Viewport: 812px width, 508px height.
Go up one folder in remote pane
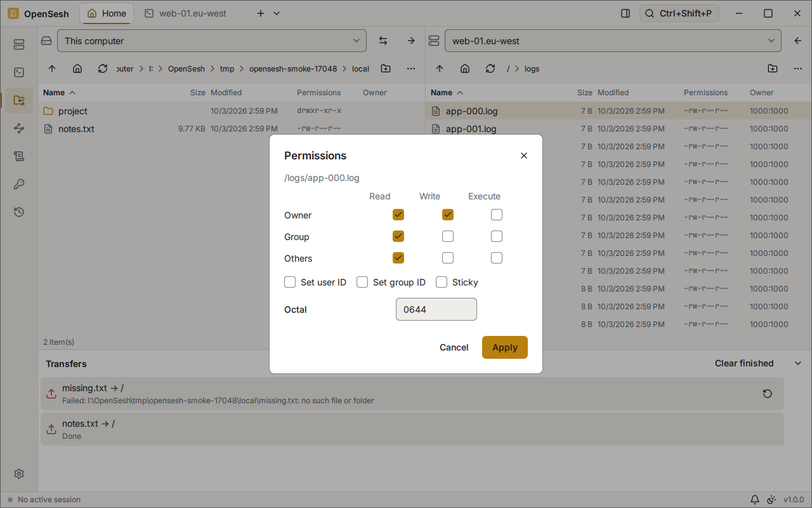(x=440, y=69)
